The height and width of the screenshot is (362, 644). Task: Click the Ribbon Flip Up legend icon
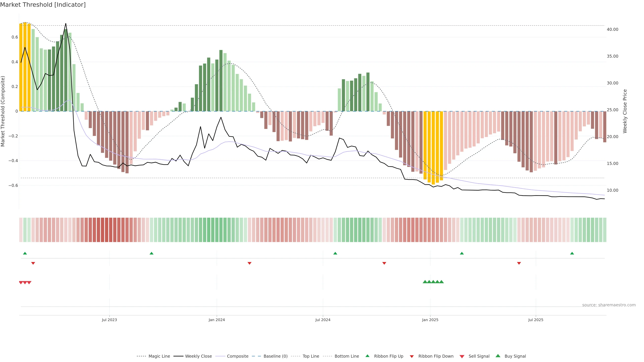tap(367, 356)
